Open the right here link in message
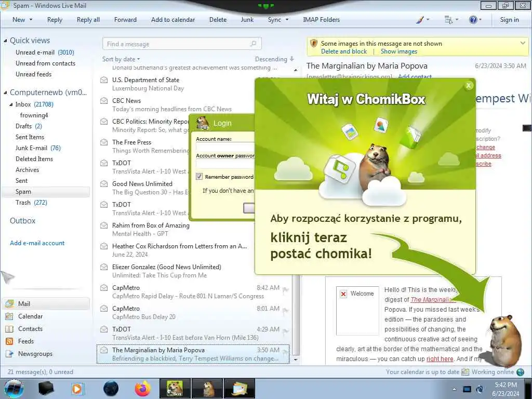 (x=440, y=358)
